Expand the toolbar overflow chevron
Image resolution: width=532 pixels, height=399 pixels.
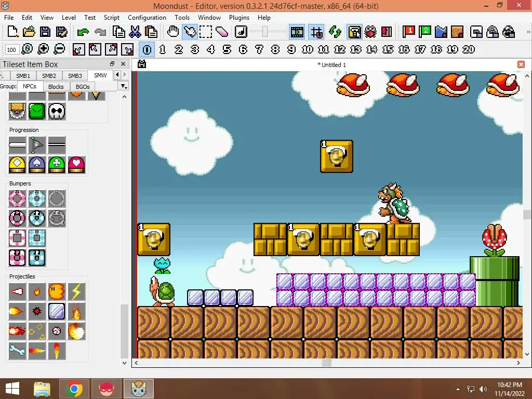point(528,32)
